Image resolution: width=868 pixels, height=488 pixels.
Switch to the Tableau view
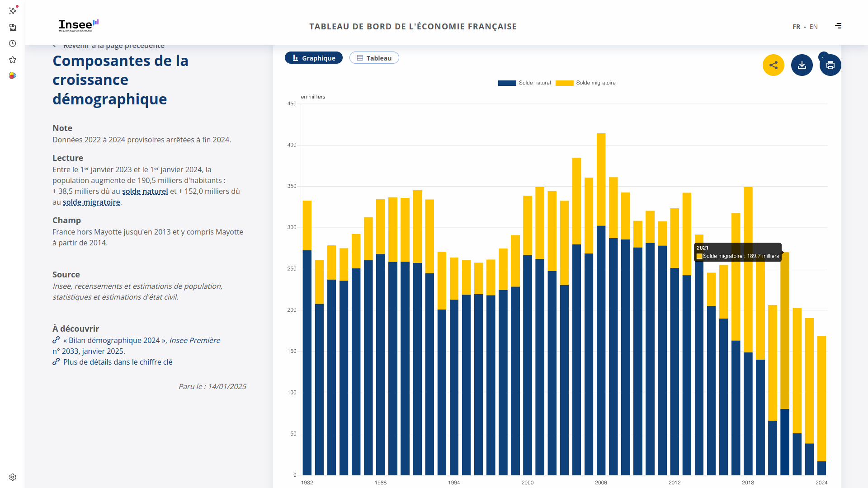374,58
